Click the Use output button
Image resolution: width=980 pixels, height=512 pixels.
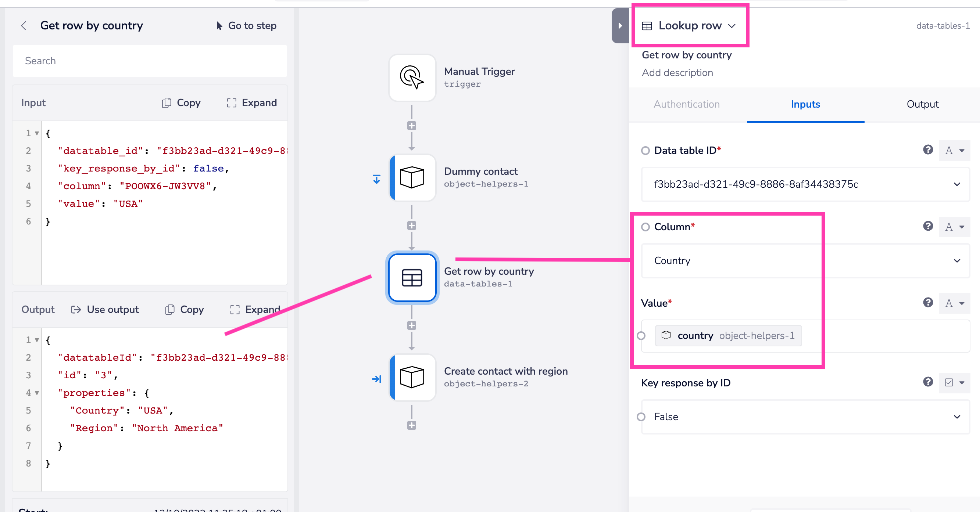pos(105,309)
